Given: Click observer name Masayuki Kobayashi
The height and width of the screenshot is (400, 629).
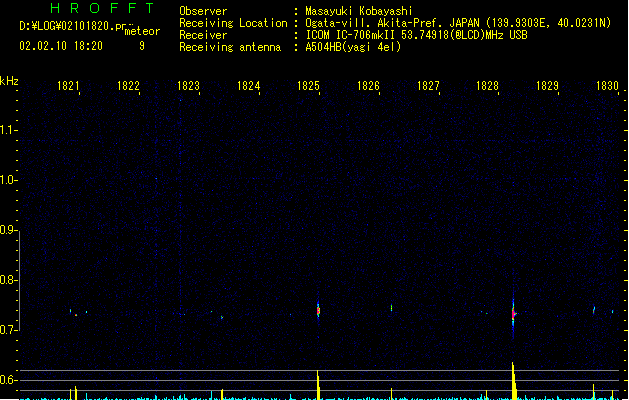Looking at the screenshot, I should 359,11.
